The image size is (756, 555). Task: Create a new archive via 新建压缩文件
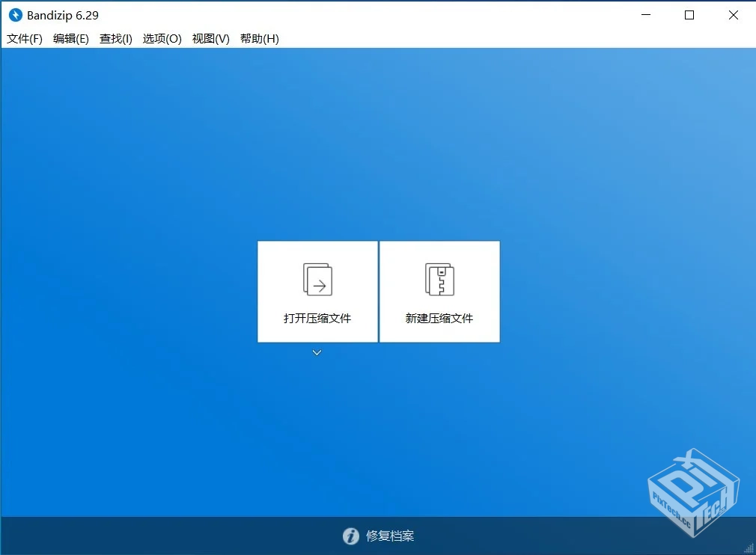pyautogui.click(x=439, y=318)
